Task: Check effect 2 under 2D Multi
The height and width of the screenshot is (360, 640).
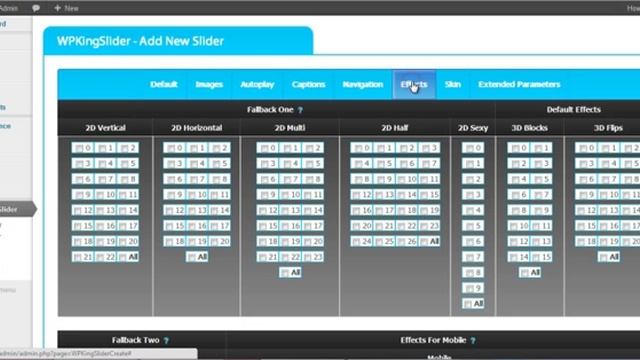Action: tap(309, 148)
